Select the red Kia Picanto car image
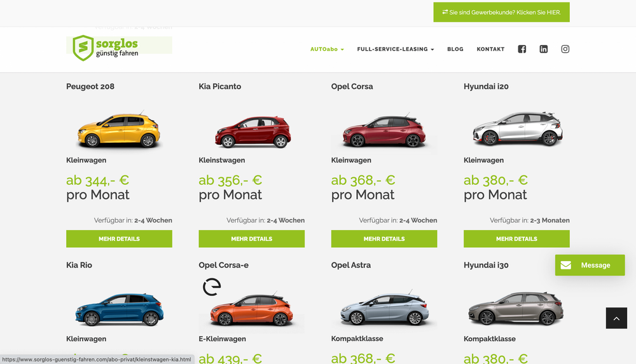This screenshot has height=364, width=636. pos(252,131)
